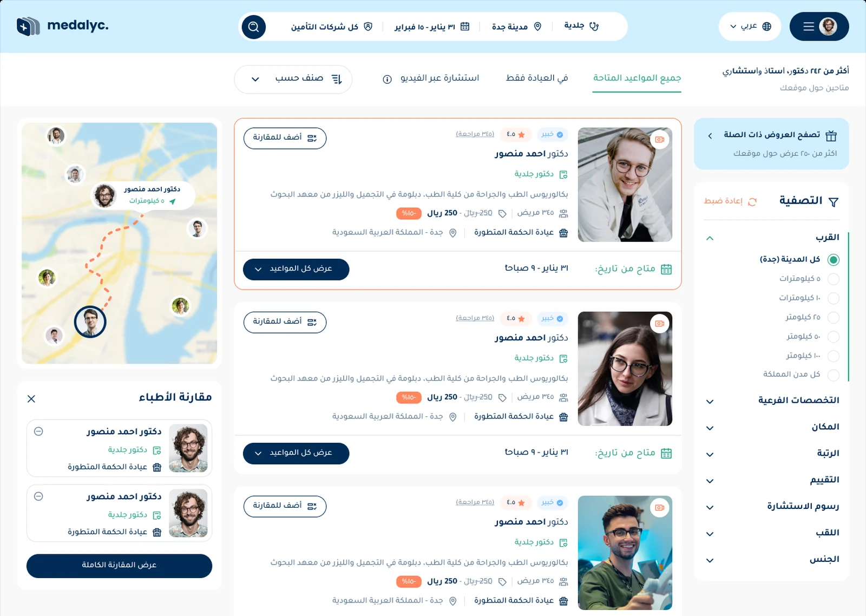The height and width of the screenshot is (616, 866).
Task: Remove second doctor from comparison list
Action: pos(38,496)
